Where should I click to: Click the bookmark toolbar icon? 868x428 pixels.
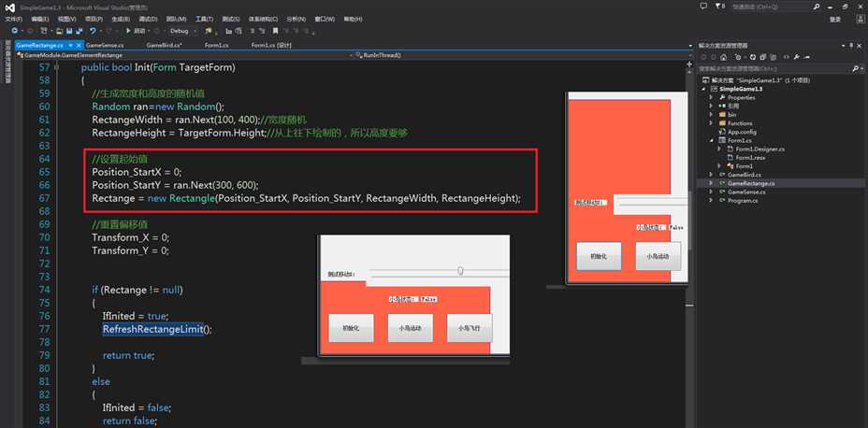(x=275, y=31)
